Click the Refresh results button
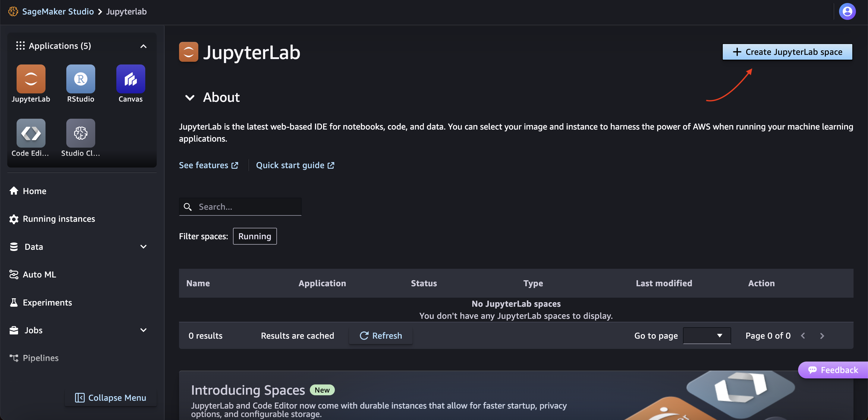This screenshot has height=420, width=868. pyautogui.click(x=381, y=335)
